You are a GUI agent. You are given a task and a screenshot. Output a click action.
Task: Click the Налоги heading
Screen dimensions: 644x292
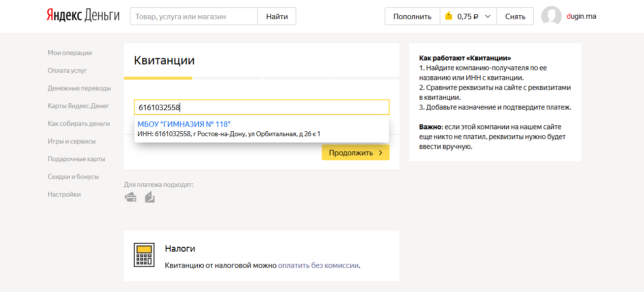click(x=180, y=249)
